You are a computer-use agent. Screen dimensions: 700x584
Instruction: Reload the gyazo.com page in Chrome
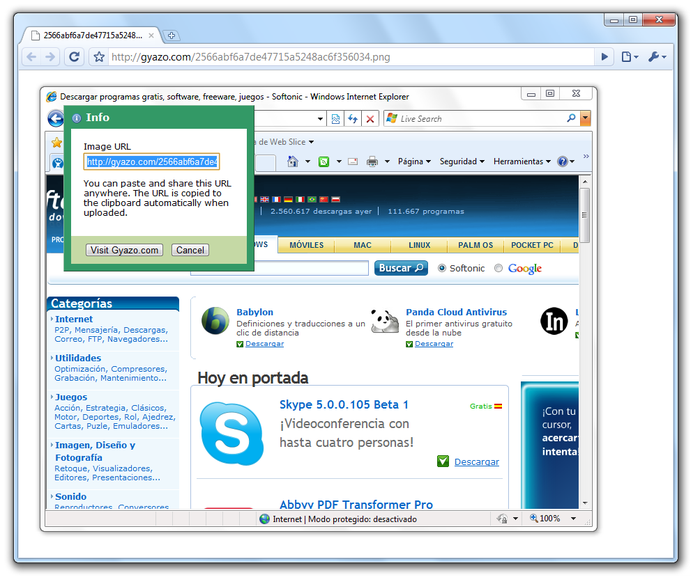[74, 57]
